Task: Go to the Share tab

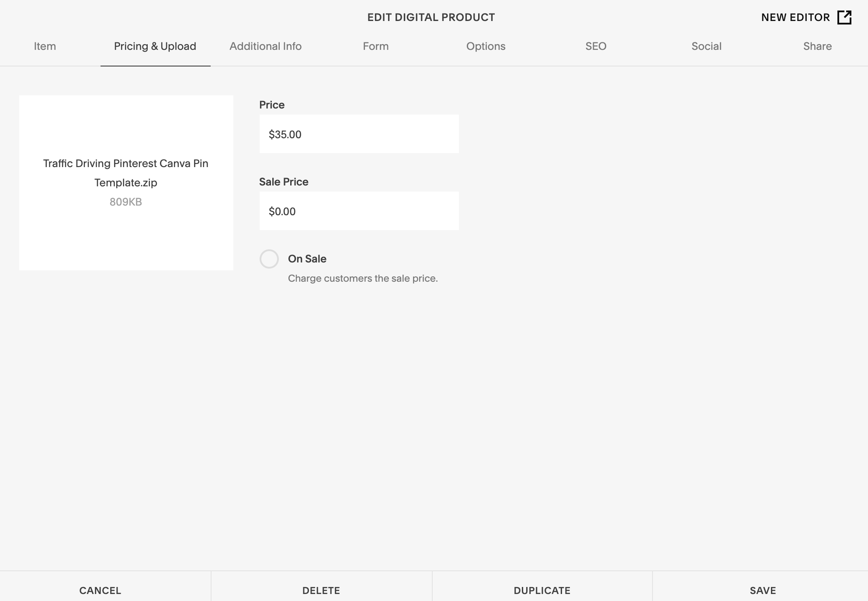Action: (817, 46)
